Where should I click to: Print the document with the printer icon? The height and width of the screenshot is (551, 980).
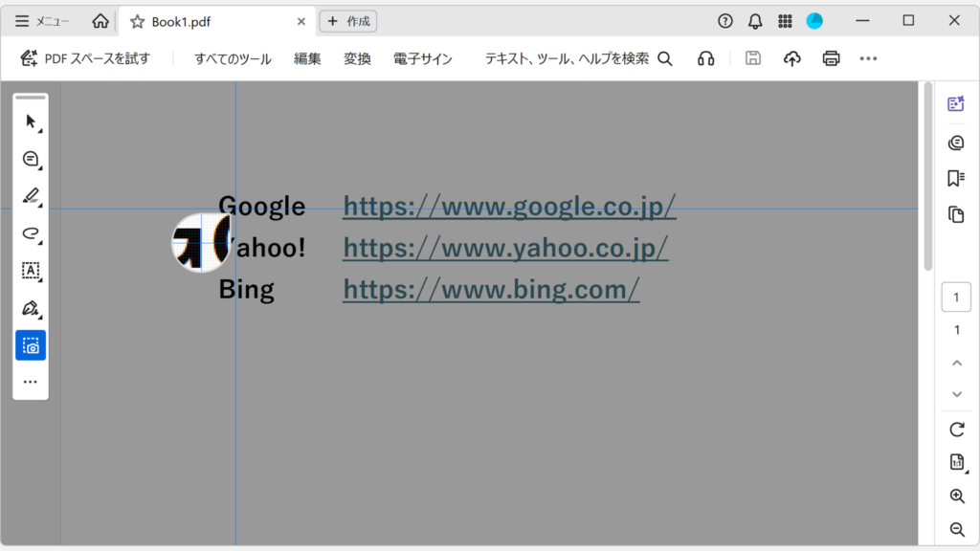pyautogui.click(x=831, y=58)
